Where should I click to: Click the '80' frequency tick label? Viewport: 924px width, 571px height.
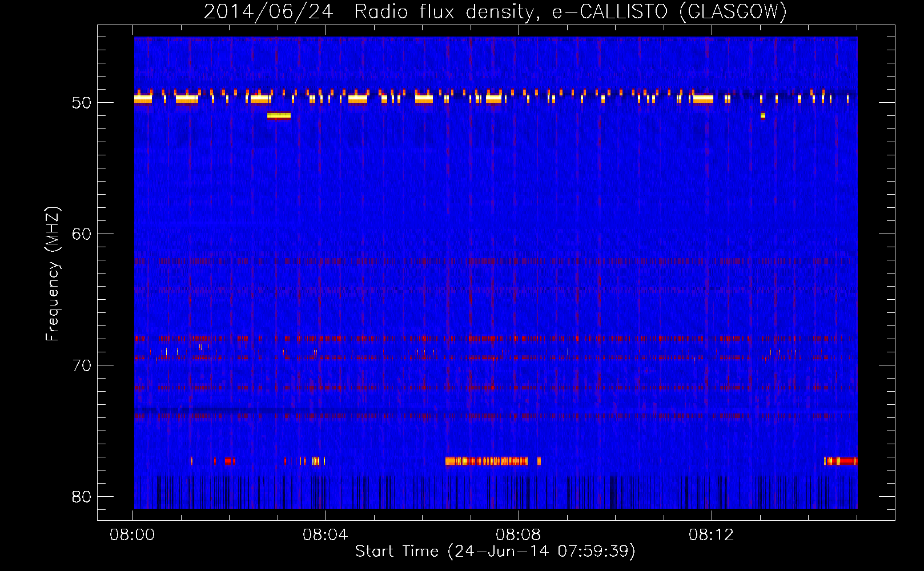click(x=82, y=497)
